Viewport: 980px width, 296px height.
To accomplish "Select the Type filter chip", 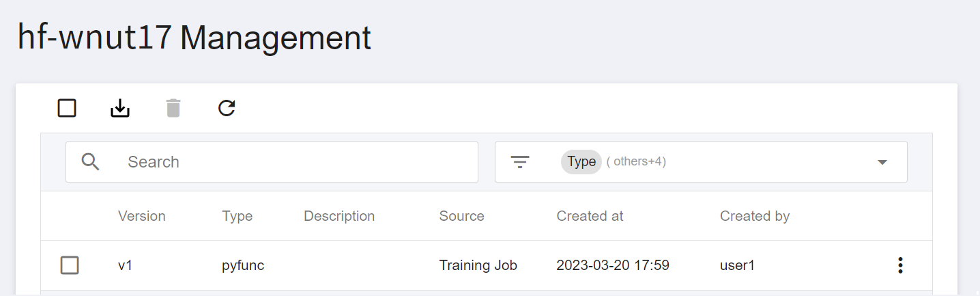I will (x=581, y=162).
